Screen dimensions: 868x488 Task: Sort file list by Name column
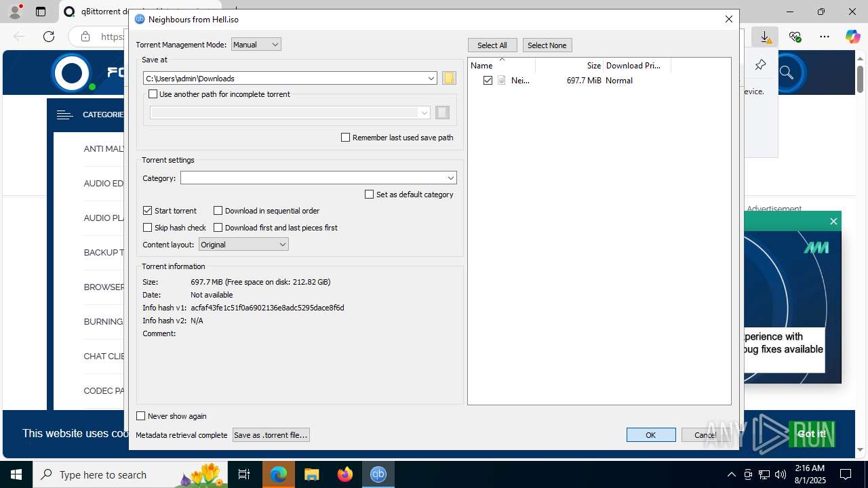502,65
